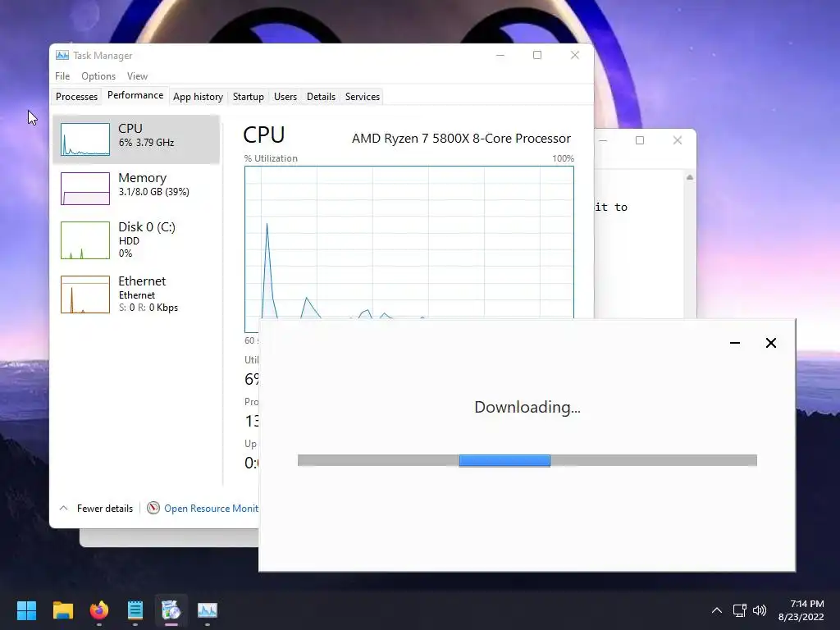
Task: Open the Services tab
Action: click(x=362, y=97)
